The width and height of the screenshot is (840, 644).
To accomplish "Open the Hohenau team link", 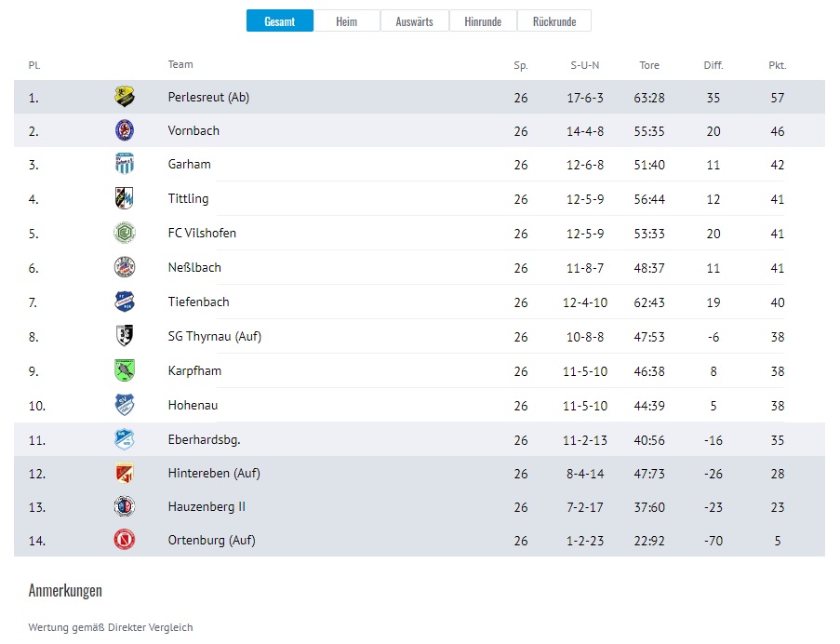I will point(193,405).
